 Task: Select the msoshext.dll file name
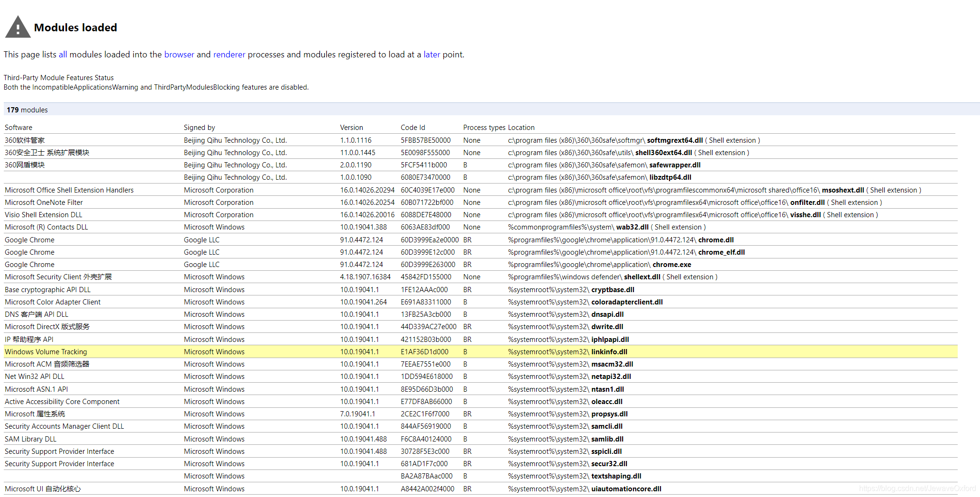coord(843,190)
